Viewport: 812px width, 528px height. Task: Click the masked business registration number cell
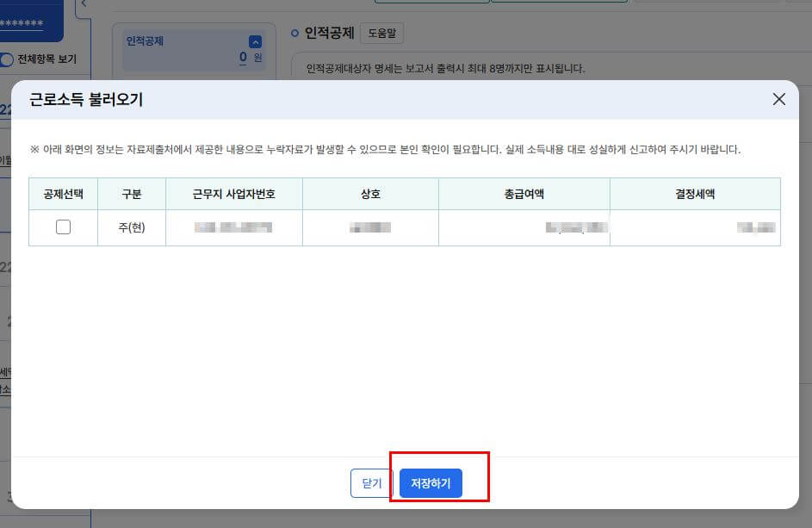point(233,227)
